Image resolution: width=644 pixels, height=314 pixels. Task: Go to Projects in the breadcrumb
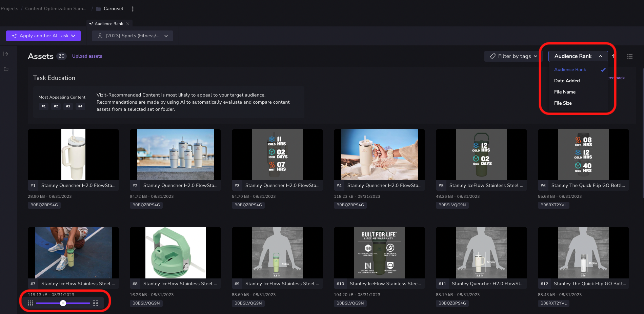[9, 9]
